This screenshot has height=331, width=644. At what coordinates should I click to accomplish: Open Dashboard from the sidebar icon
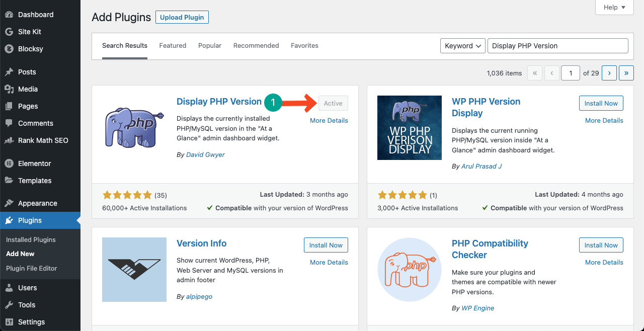point(9,15)
